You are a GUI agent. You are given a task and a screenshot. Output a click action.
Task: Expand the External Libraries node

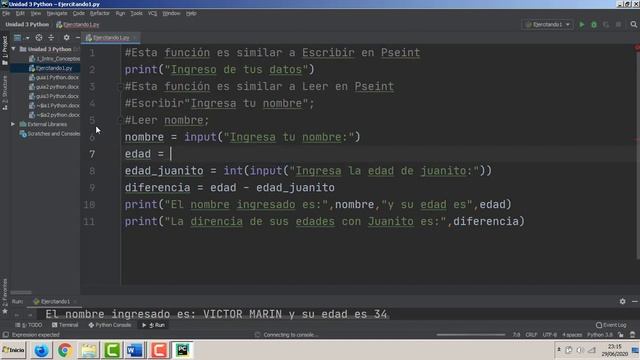13,124
